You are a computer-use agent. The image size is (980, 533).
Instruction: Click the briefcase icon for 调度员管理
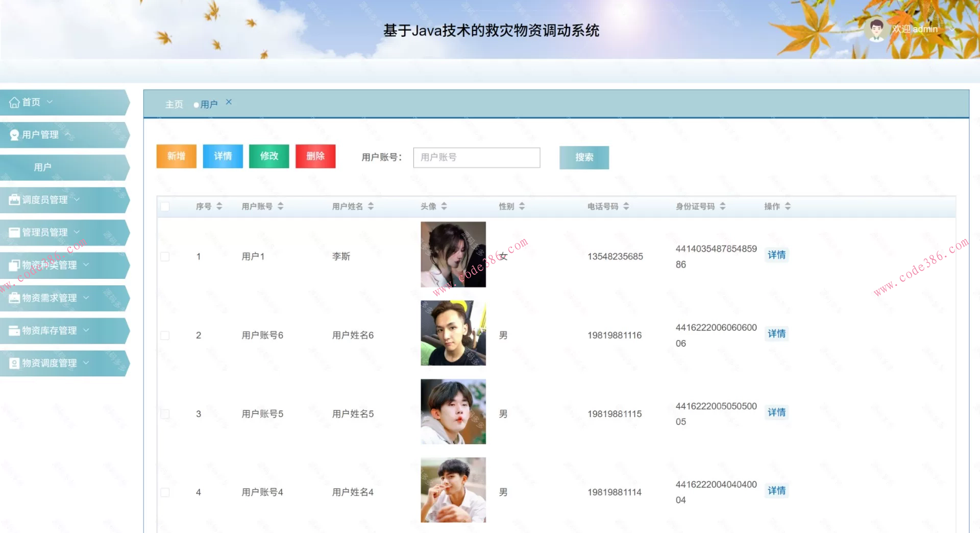tap(14, 200)
